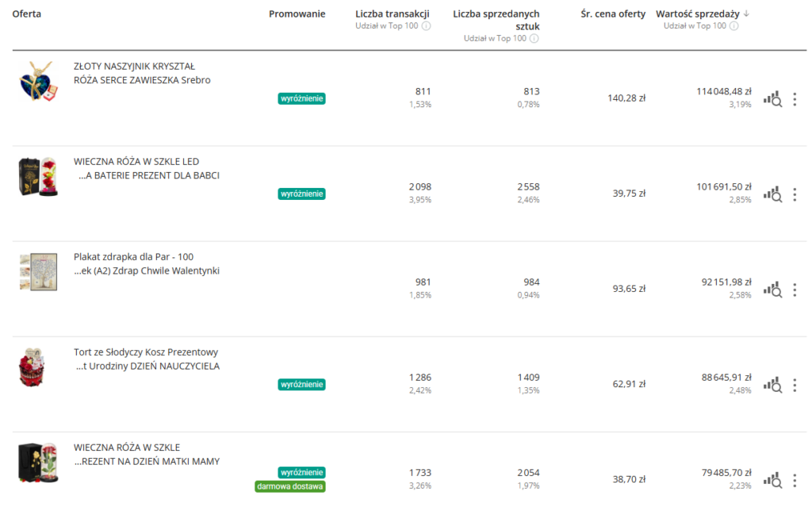Open analysis icon for WIECZNA RÓŻA LED offer
This screenshot has width=812, height=511.
tap(772, 194)
